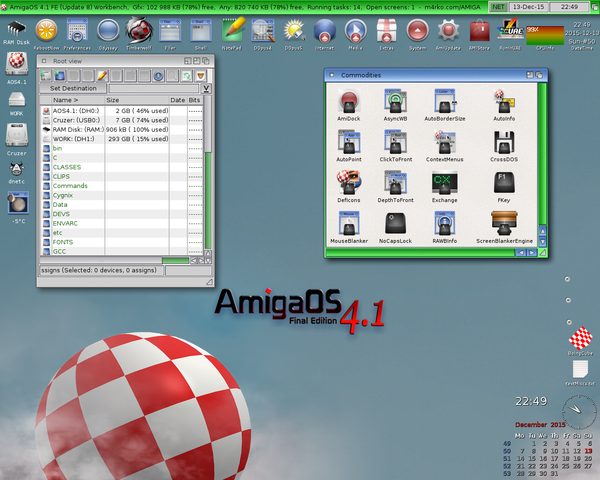Click right scroll arrow in Commodities window
The height and width of the screenshot is (480, 600).
pyautogui.click(x=532, y=253)
